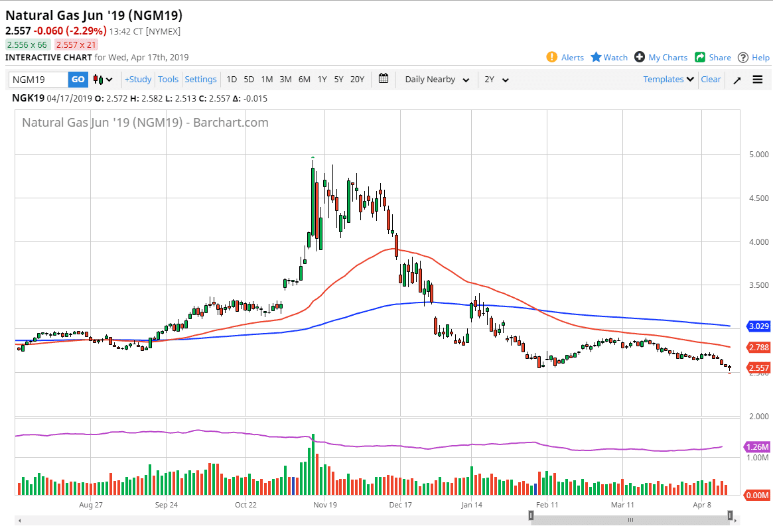Open the calendar date range picker

click(384, 79)
